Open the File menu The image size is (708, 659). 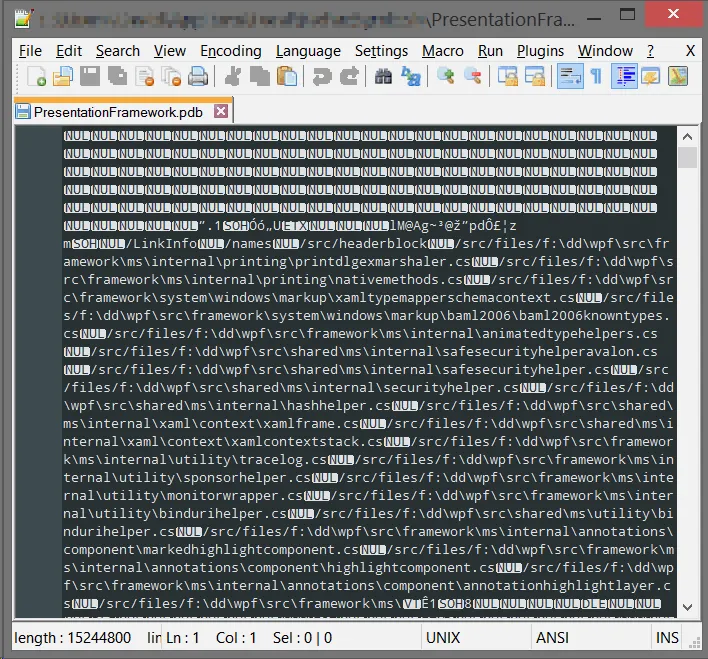tap(30, 51)
